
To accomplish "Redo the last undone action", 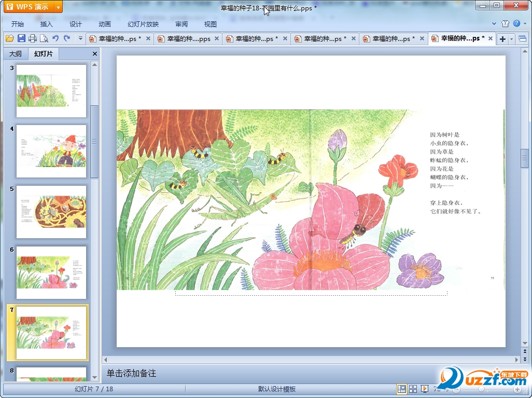I will [x=67, y=38].
